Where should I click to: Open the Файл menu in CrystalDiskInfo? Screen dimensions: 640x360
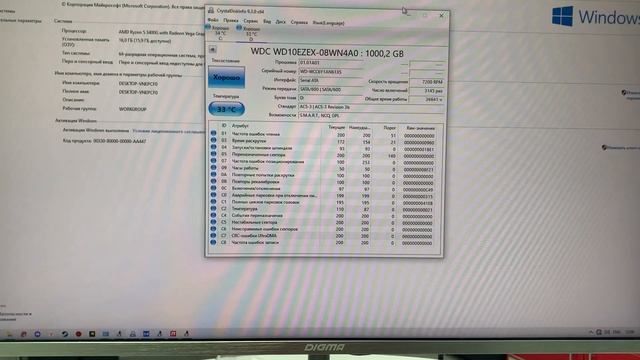click(213, 20)
